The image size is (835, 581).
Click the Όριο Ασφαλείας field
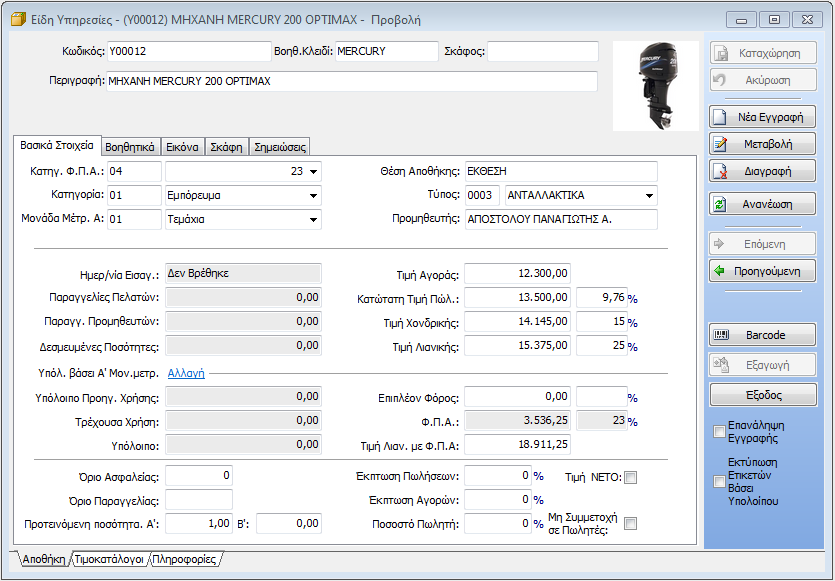199,476
